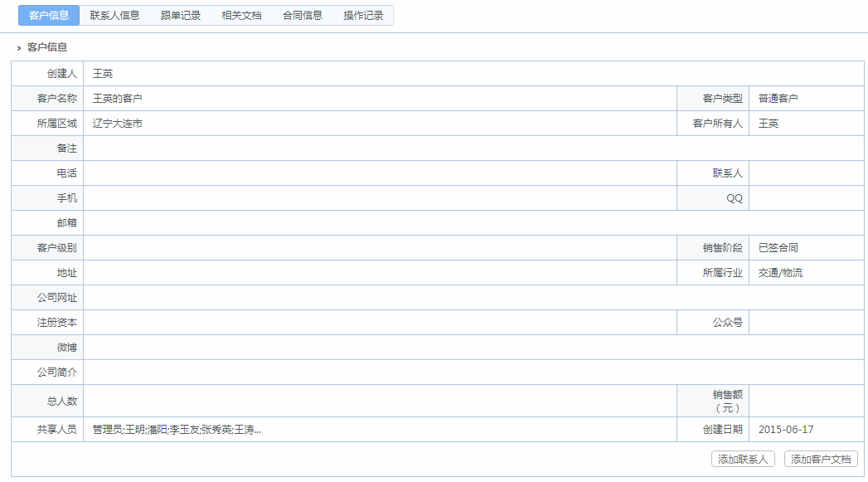868x482 pixels.
Task: Click the region value 辽宁大连市
Action: click(x=118, y=124)
